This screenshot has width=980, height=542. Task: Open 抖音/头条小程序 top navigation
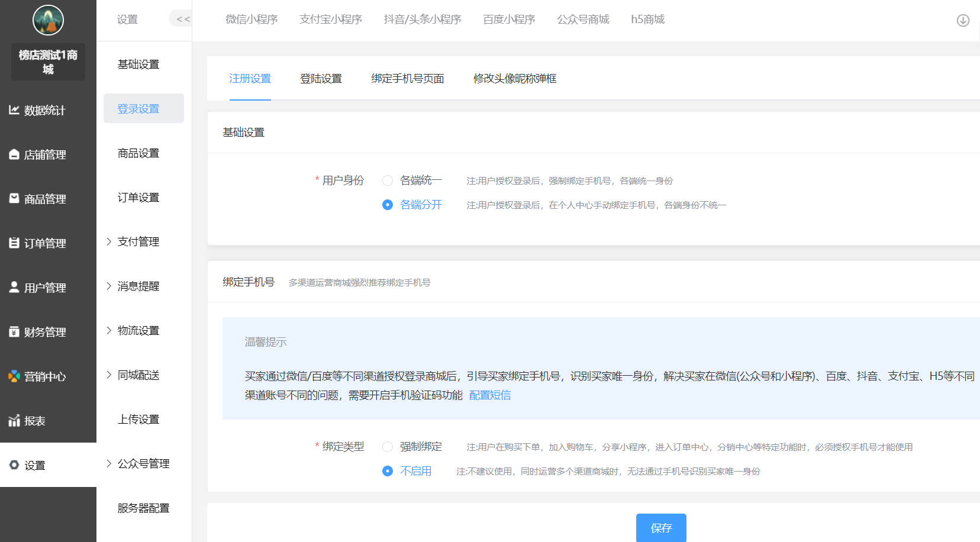[x=423, y=20]
